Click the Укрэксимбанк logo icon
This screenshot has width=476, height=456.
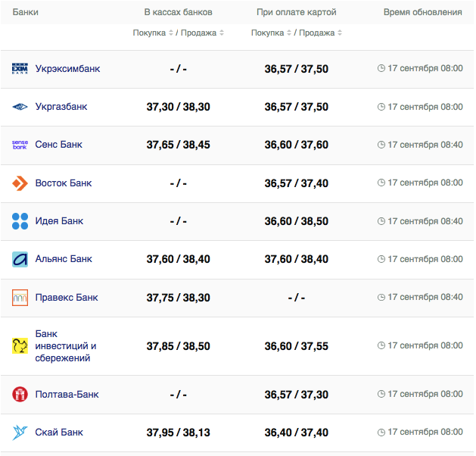click(x=20, y=69)
